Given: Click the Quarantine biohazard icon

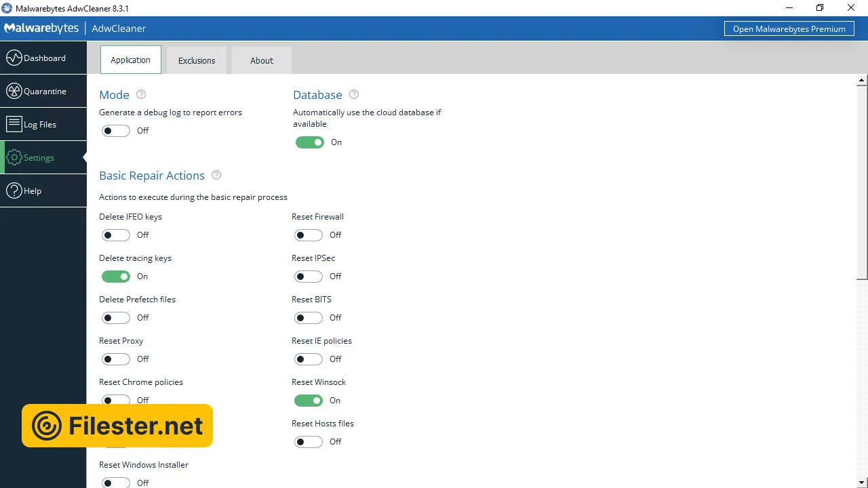Looking at the screenshot, I should click(x=14, y=91).
